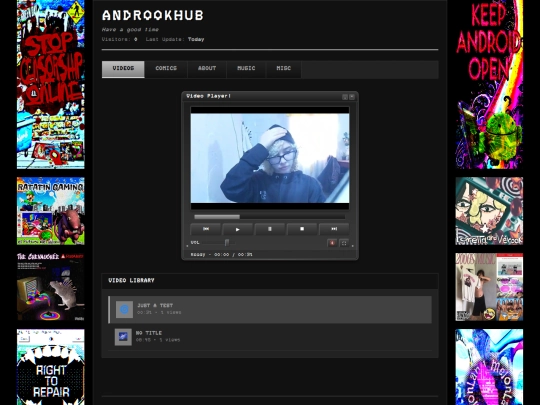Skip to previous video in player
This screenshot has width=540, height=405.
[206, 229]
